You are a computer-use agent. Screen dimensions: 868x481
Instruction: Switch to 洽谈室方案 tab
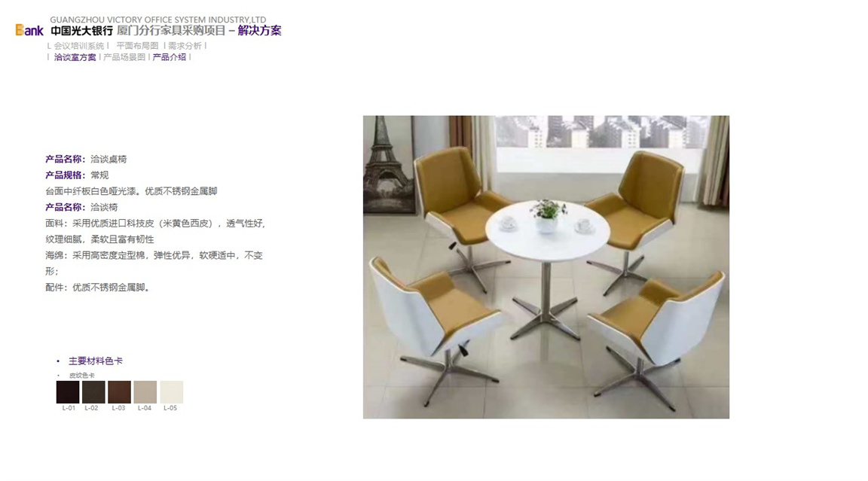pos(75,57)
